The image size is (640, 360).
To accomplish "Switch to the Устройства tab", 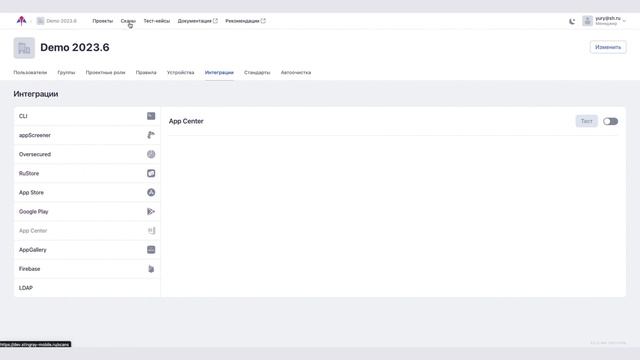I will pyautogui.click(x=180, y=72).
